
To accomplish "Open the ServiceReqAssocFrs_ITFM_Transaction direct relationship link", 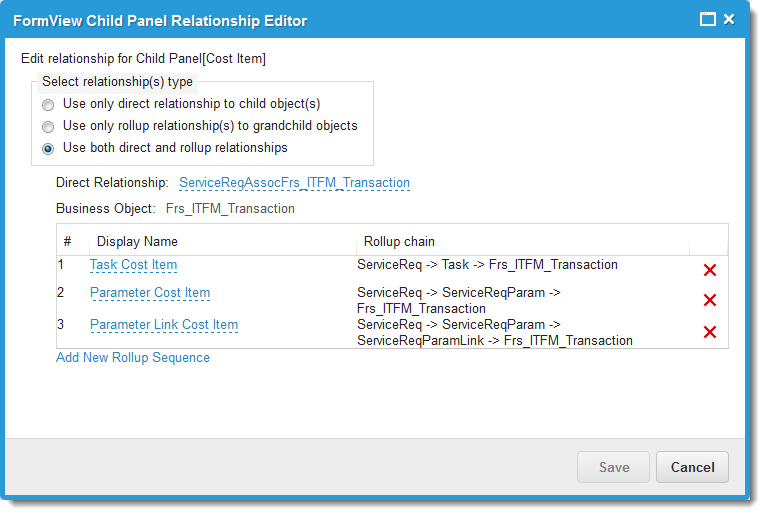I will pyautogui.click(x=294, y=183).
